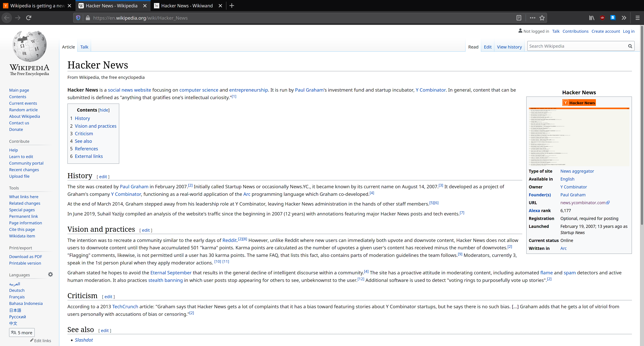Show more toolbar items chevron

(624, 18)
